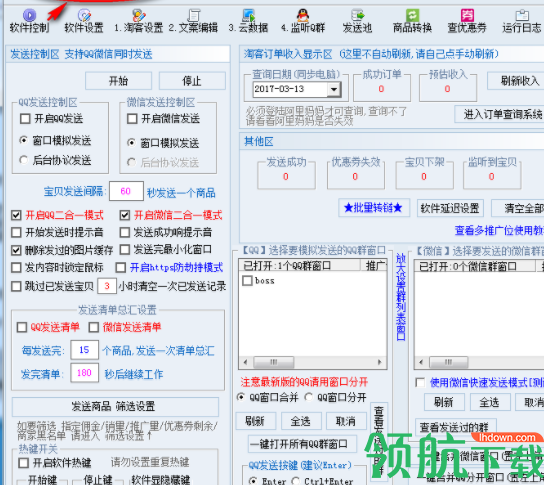Edit 发完清单 field showing 180

pos(84,373)
